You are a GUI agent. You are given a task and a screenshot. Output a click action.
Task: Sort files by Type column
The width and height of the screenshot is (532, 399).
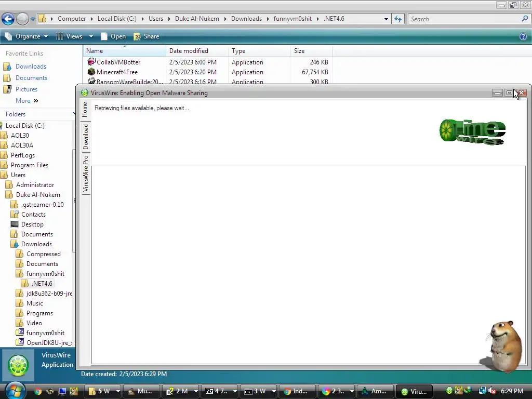(259, 51)
